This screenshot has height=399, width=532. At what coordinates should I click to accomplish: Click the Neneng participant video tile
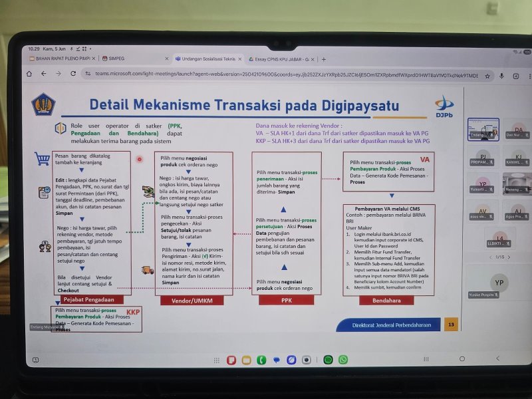pyautogui.click(x=516, y=185)
